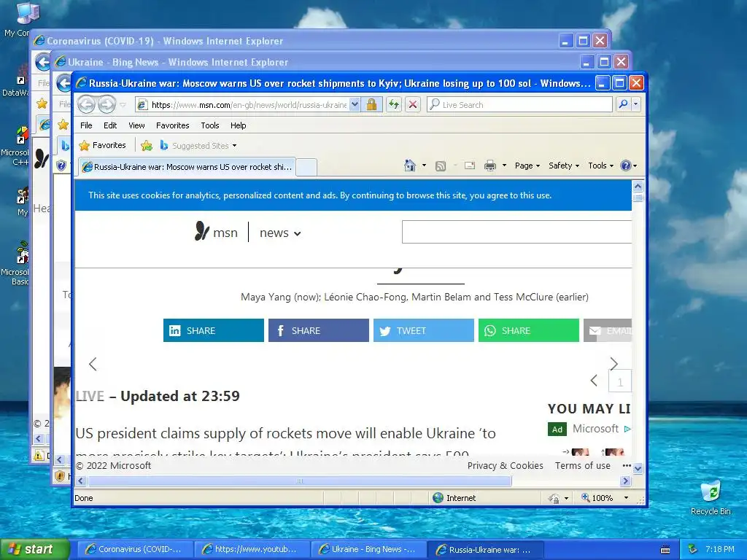
Task: Click the red Stop loading button
Action: [x=413, y=104]
